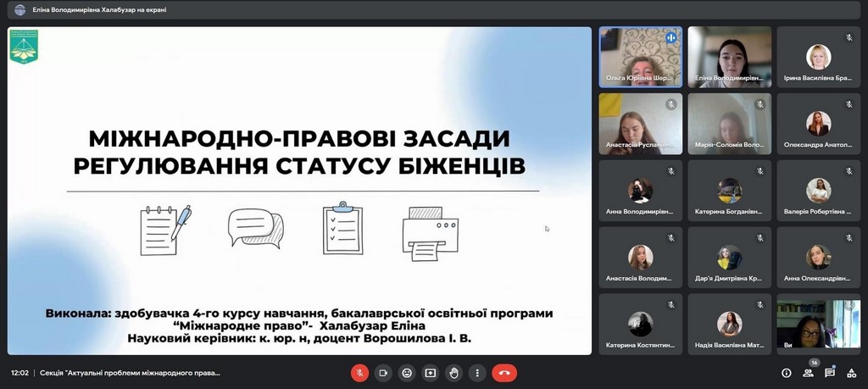The image size is (868, 389).
Task: Select Анастасія Русланівна's video tile
Action: [x=640, y=124]
